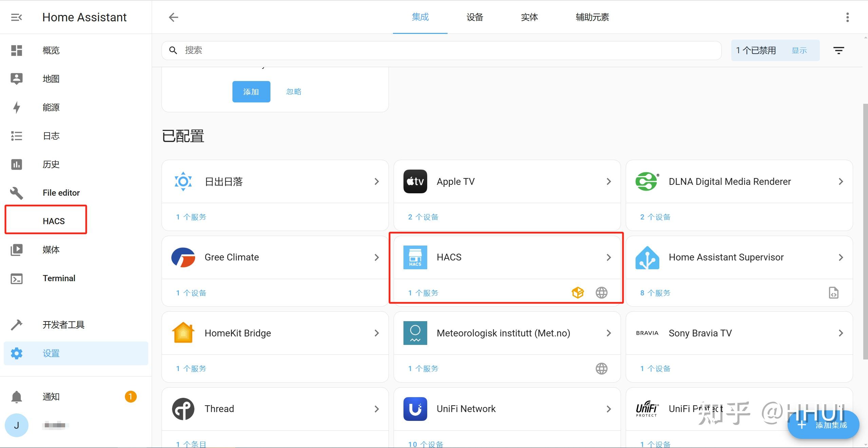868x448 pixels.
Task: Click the back arrow next to the tabs
Action: click(x=173, y=17)
